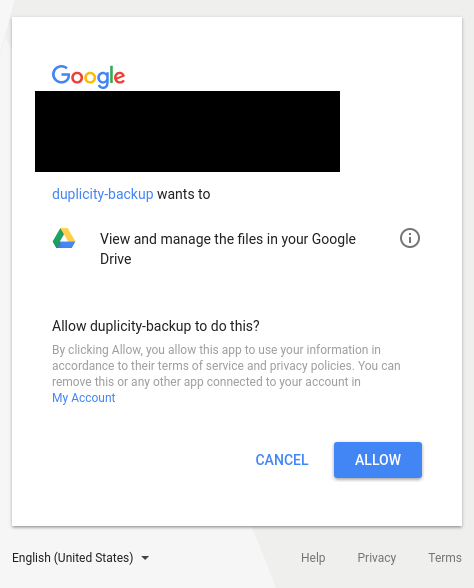Click the ALLOW button
This screenshot has height=588, width=474.
point(378,460)
